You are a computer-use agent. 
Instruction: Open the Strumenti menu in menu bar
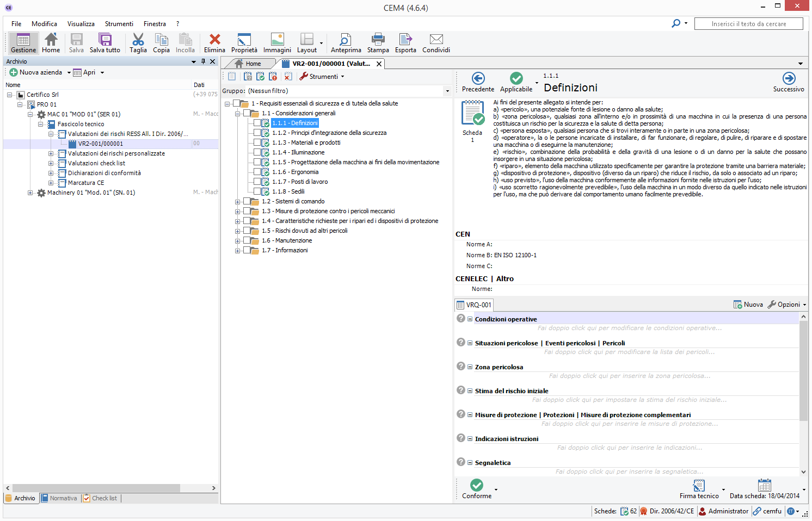pos(119,24)
